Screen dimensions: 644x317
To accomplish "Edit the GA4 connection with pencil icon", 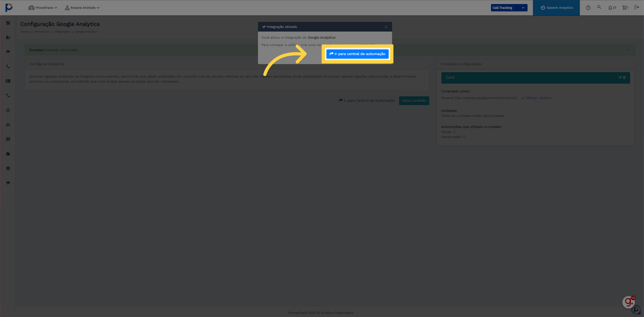I will [620, 77].
